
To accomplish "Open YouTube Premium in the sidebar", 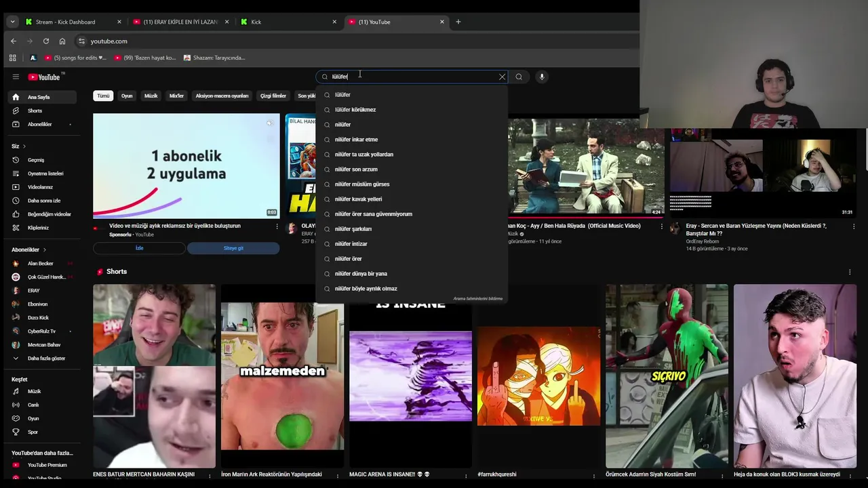I will click(x=43, y=465).
